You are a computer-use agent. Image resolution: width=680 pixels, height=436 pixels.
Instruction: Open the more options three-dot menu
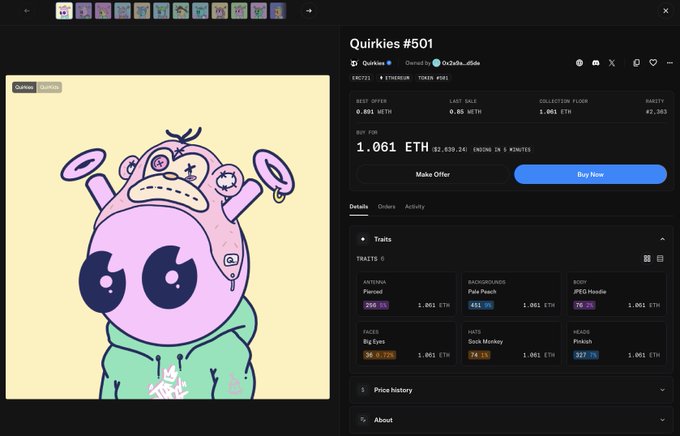[670, 63]
